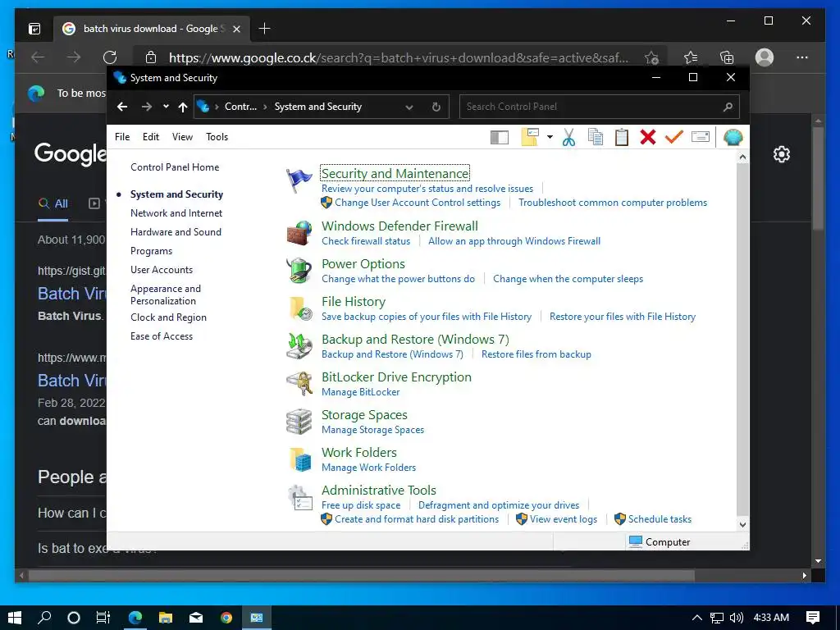The width and height of the screenshot is (840, 630).
Task: Click the Windows Defender Firewall brick wall icon
Action: pyautogui.click(x=299, y=233)
